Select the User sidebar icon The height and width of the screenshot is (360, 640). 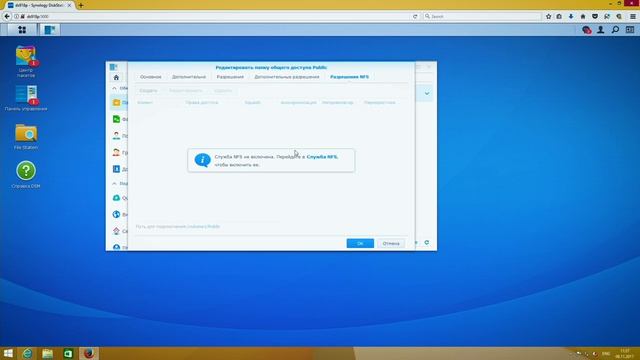(x=116, y=136)
